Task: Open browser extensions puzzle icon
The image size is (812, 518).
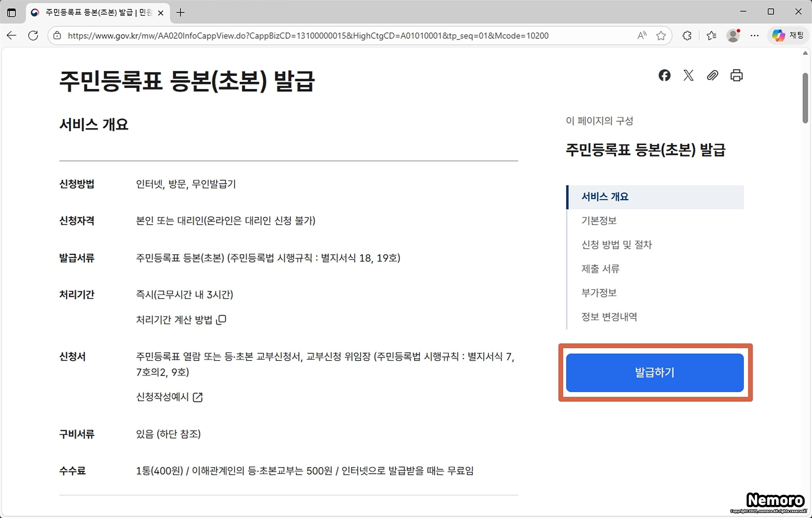Action: coord(687,36)
